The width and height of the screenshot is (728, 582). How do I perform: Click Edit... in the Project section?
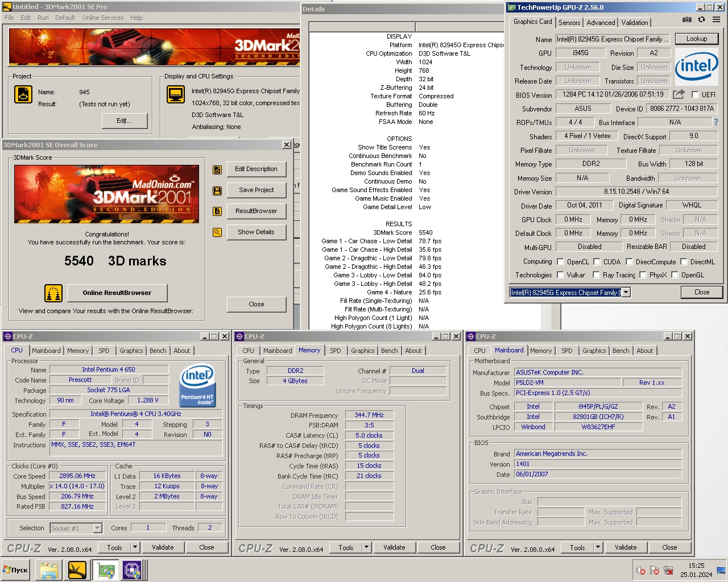click(x=125, y=120)
